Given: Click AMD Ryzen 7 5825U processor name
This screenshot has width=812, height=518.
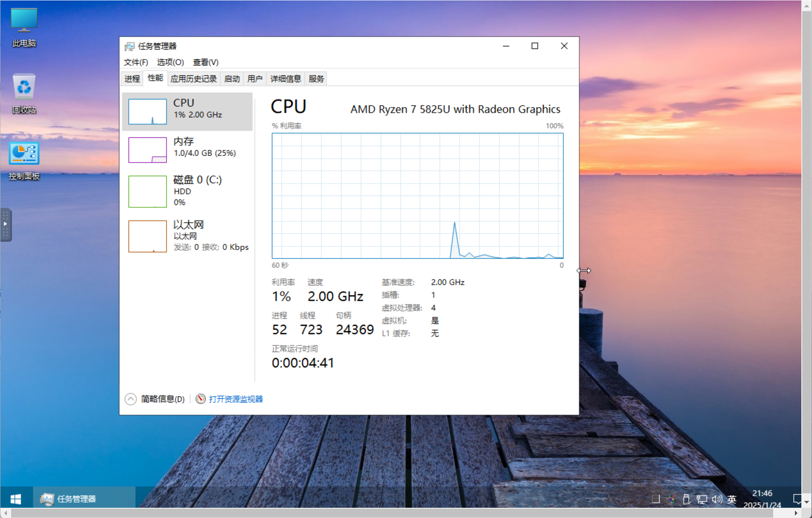Looking at the screenshot, I should 455,110.
